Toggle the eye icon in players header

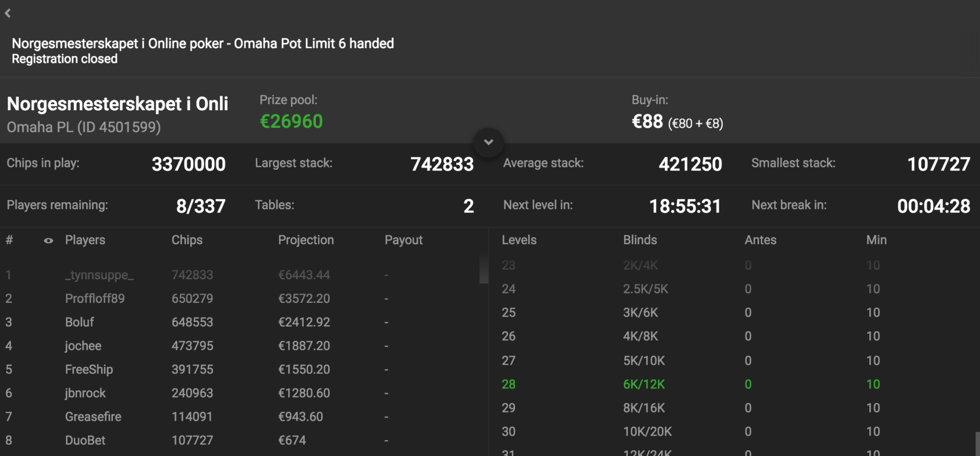tap(48, 241)
